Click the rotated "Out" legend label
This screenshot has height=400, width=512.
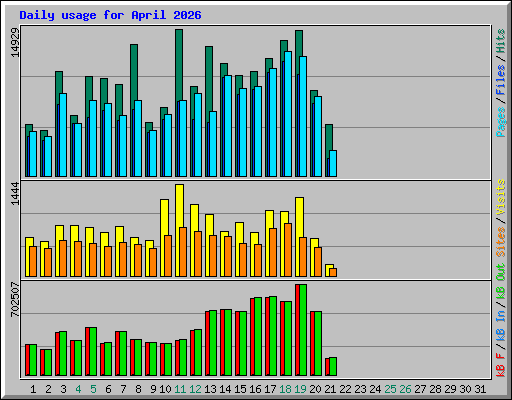pos(501,272)
